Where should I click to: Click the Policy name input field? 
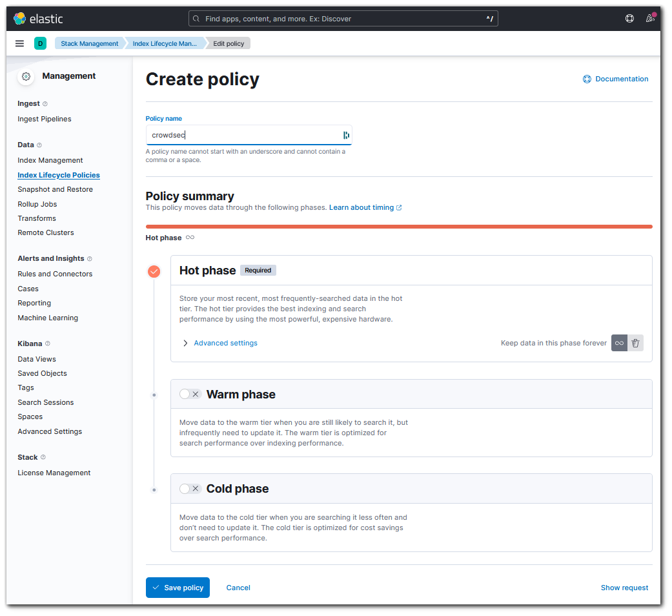249,135
